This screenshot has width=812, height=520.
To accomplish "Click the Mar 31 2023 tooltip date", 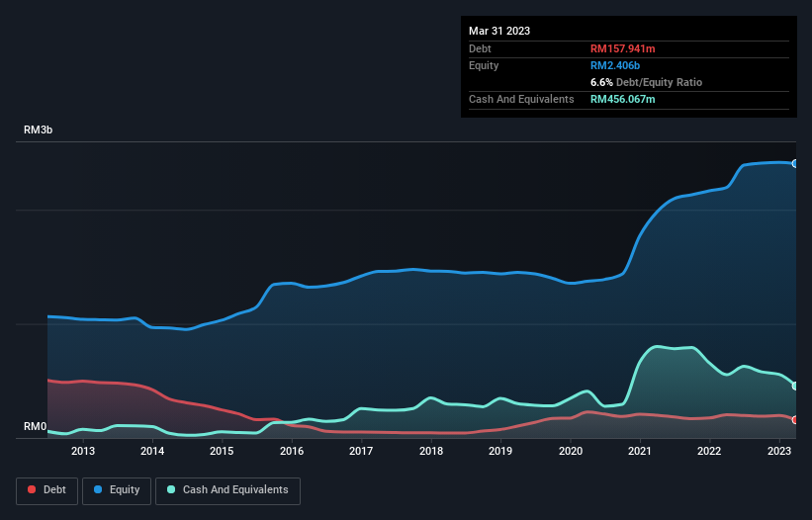I will coord(499,31).
